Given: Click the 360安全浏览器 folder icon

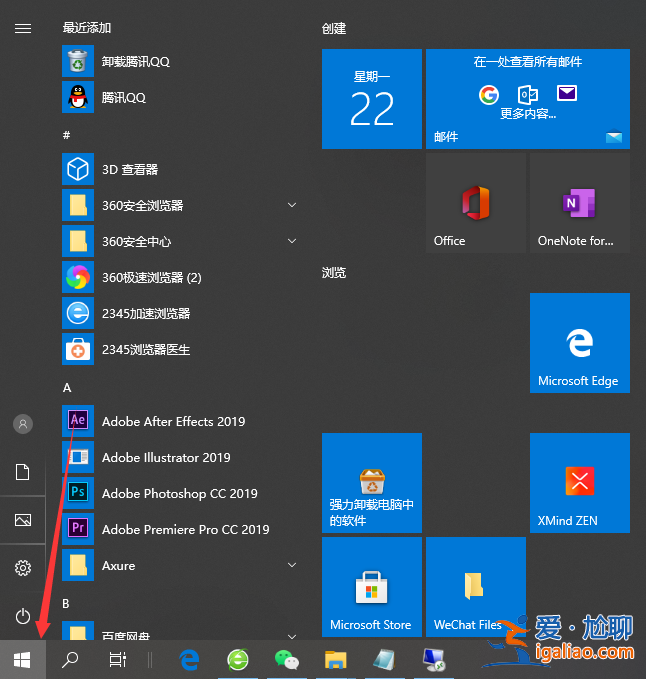Looking at the screenshot, I should 78,205.
